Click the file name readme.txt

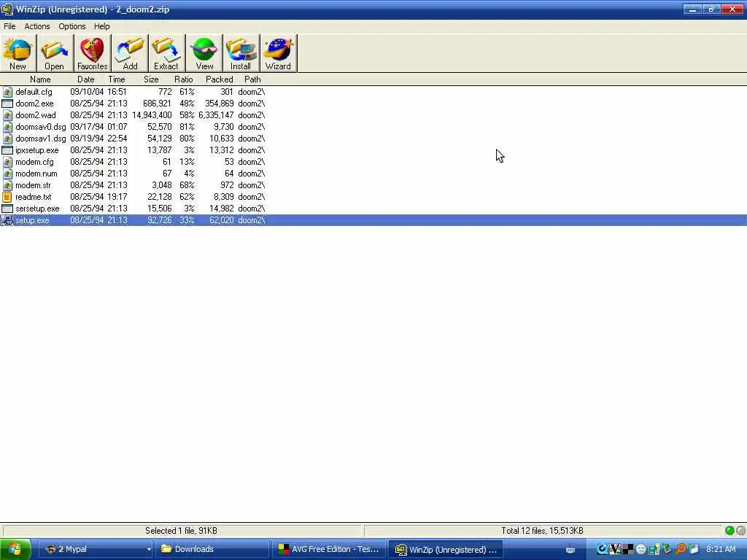(x=33, y=197)
